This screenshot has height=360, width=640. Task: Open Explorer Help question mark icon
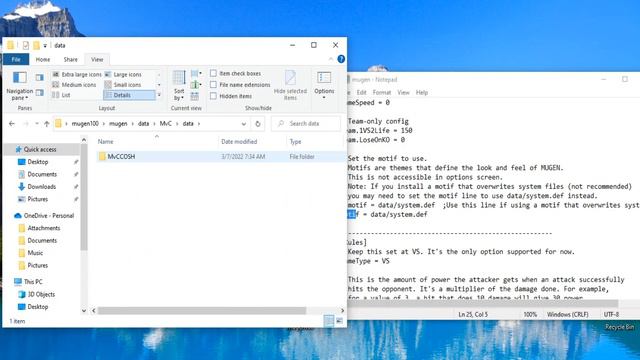[x=341, y=59]
